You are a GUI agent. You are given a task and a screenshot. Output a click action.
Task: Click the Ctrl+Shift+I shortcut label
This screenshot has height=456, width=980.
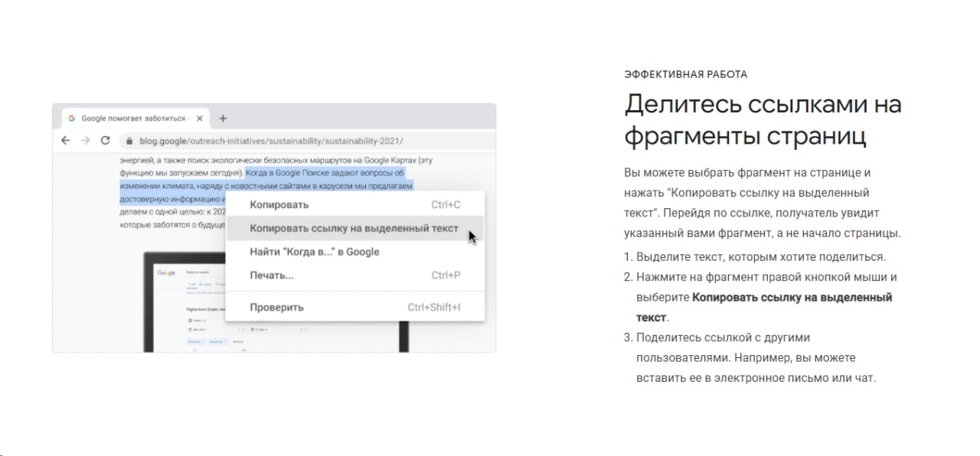point(434,308)
